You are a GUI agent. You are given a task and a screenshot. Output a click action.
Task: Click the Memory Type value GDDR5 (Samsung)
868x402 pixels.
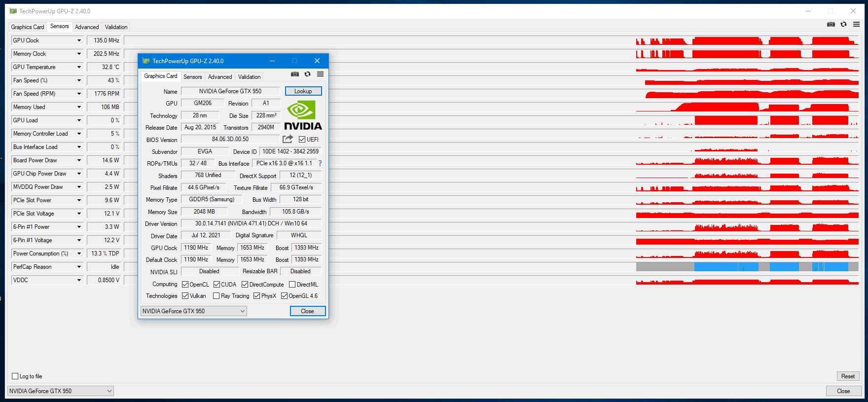pos(212,199)
